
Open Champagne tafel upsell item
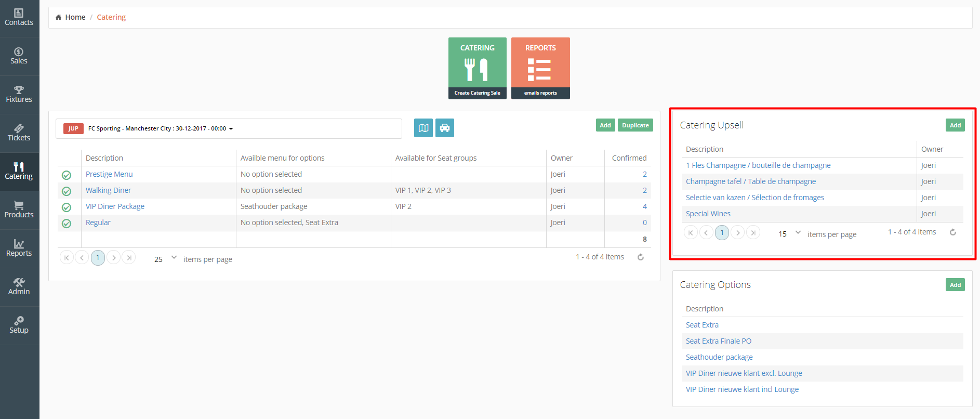click(751, 181)
